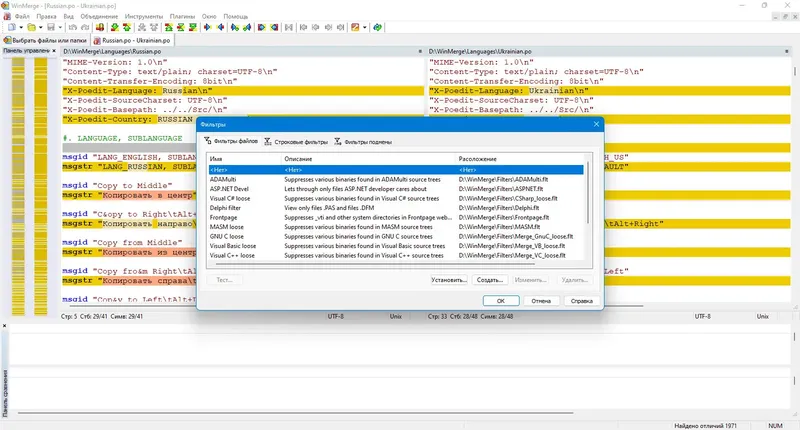
Task: Open the Помощь menu
Action: (235, 16)
